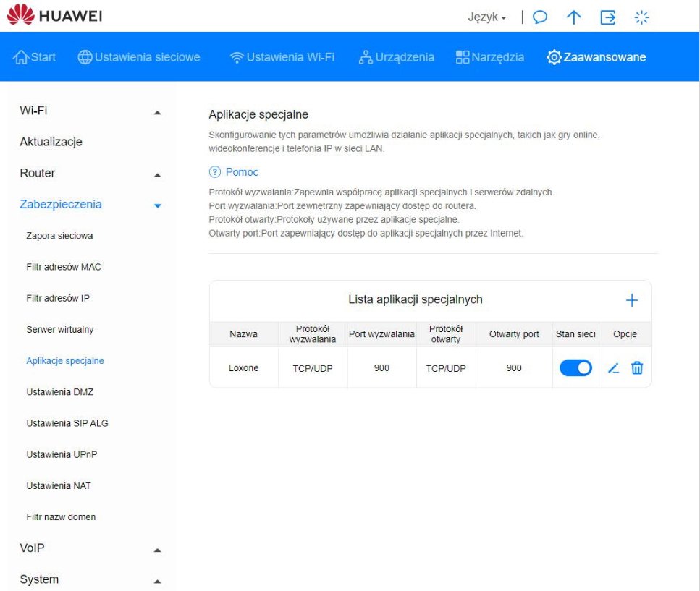The image size is (700, 591).
Task: Click the plus icon to add special application
Action: 631,300
